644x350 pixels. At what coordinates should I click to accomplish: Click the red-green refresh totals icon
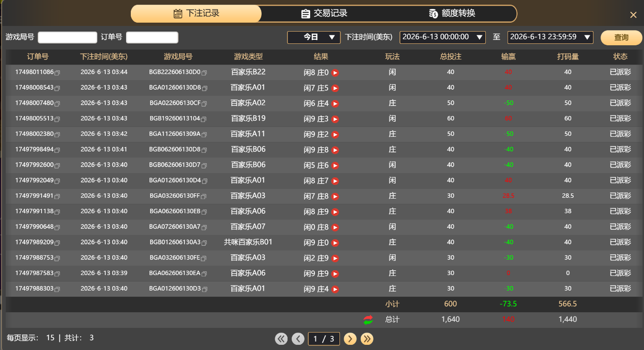click(x=368, y=320)
